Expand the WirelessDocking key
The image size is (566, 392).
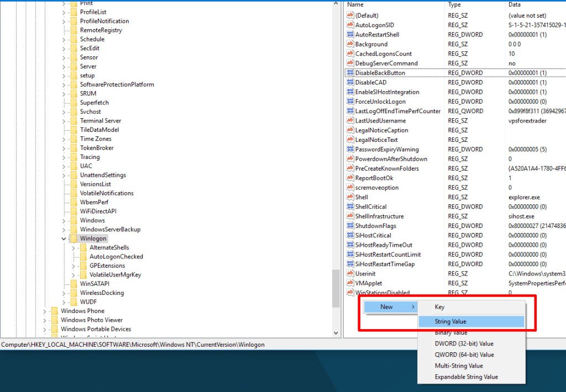[x=64, y=293]
